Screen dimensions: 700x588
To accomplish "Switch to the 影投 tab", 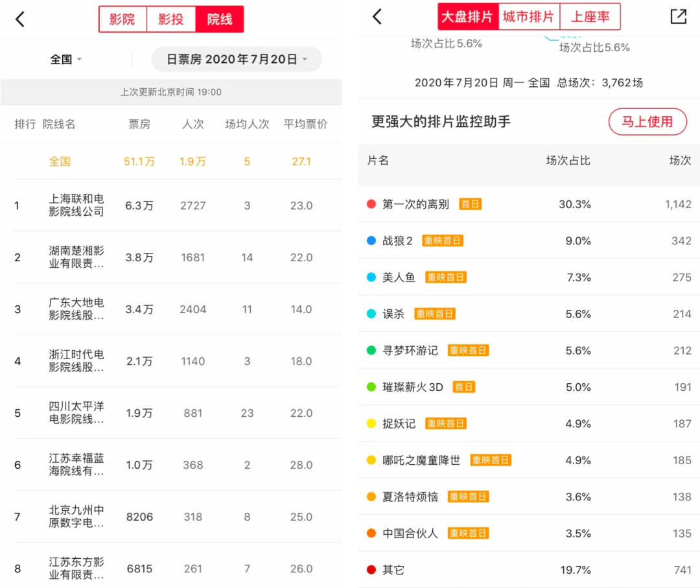I will coord(170,19).
